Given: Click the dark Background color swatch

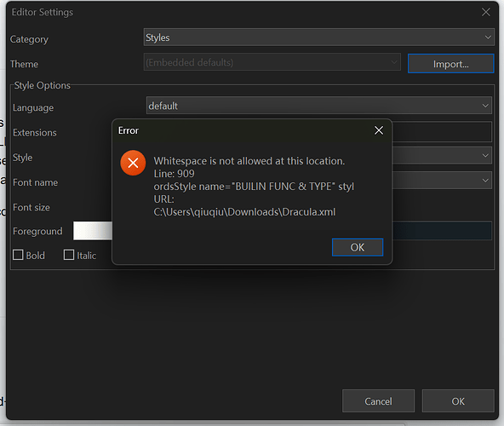Looking at the screenshot, I should click(442, 230).
